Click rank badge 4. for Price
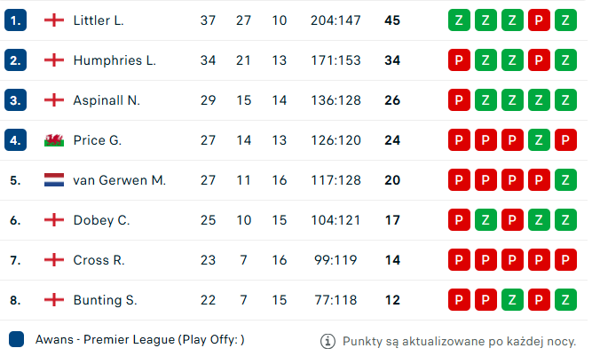Image resolution: width=592 pixels, height=364 pixels. click(x=15, y=140)
